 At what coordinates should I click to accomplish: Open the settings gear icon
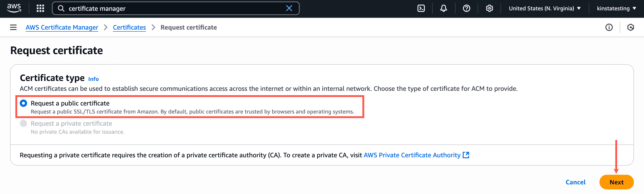(489, 8)
